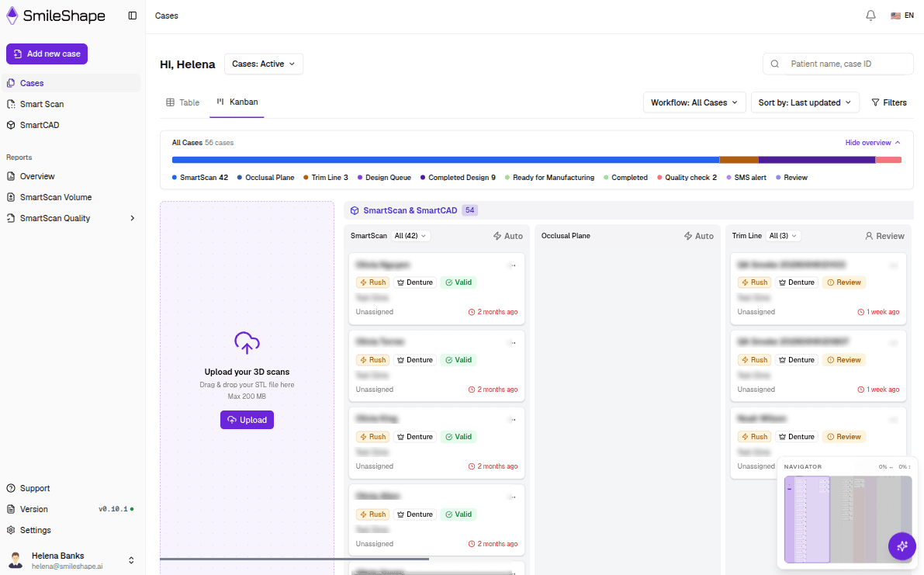This screenshot has width=924, height=575.
Task: Switch to the Table view tab
Action: coord(182,102)
